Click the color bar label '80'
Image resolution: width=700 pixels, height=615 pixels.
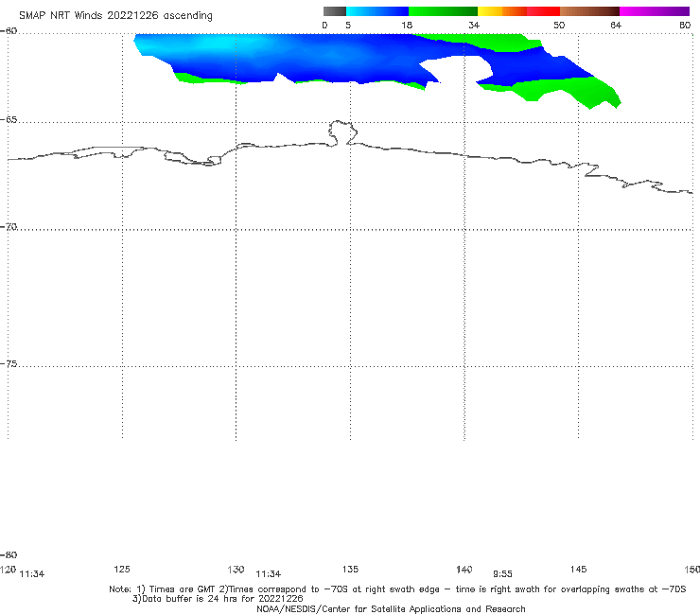[685, 26]
